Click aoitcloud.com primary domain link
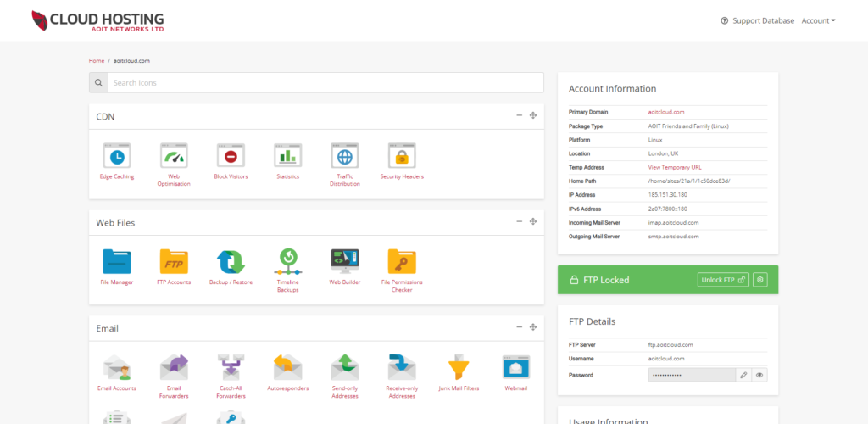 coord(666,112)
